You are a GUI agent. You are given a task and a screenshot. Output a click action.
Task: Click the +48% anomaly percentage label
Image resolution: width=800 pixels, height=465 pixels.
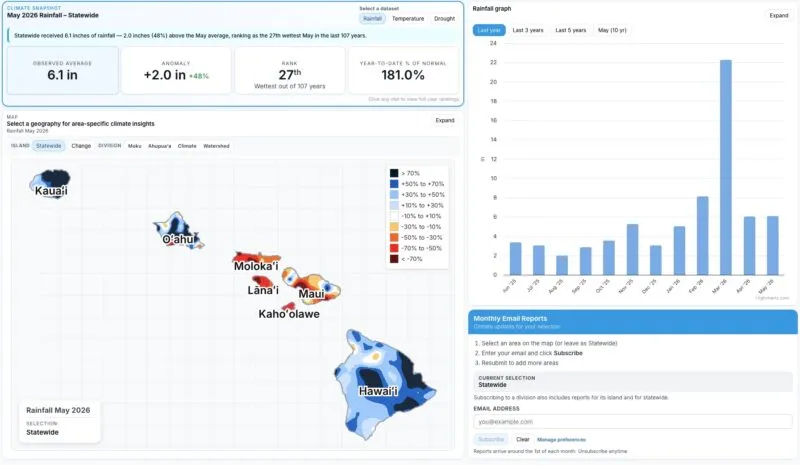199,76
